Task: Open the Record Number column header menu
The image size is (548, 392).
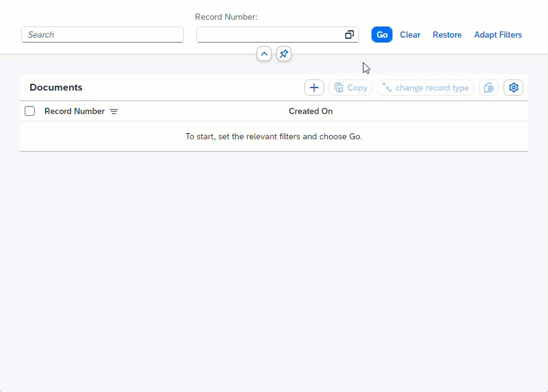Action: 75,112
